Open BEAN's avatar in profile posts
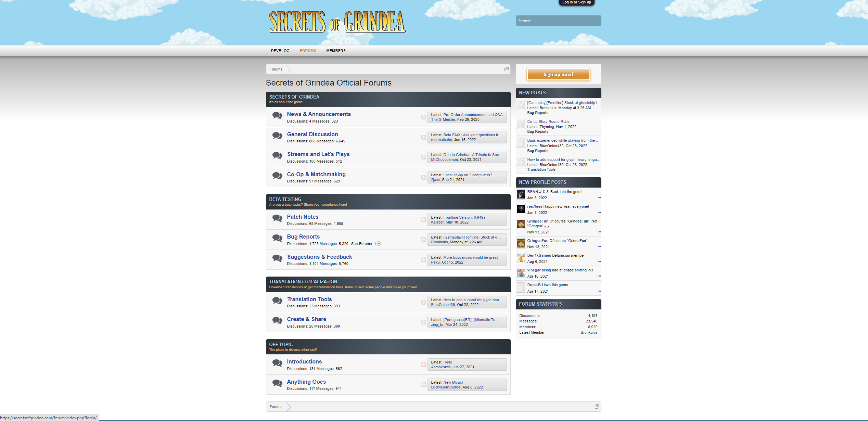The height and width of the screenshot is (421, 868). point(521,195)
